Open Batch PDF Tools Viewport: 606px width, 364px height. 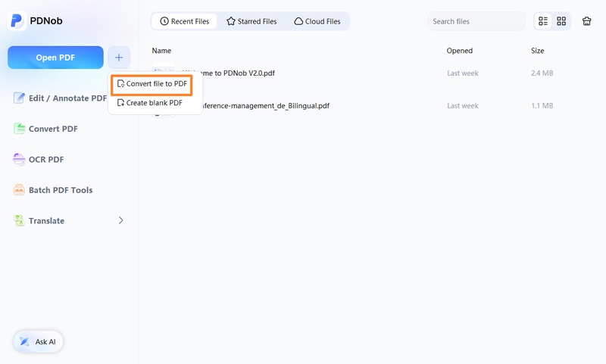(53, 190)
